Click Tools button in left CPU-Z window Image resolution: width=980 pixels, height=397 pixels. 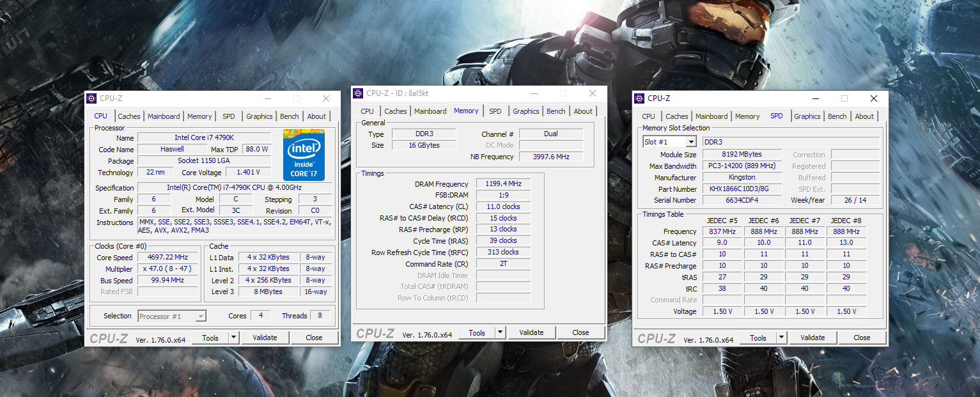[210, 338]
